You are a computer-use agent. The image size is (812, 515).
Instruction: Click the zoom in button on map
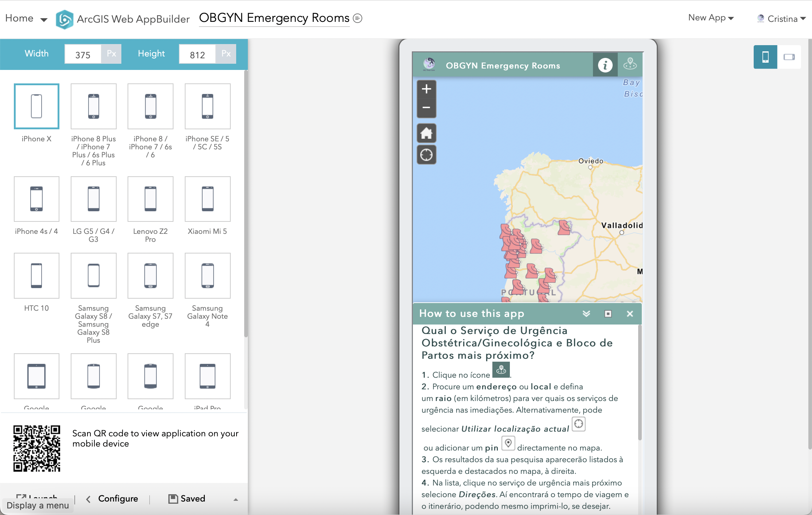[427, 89]
